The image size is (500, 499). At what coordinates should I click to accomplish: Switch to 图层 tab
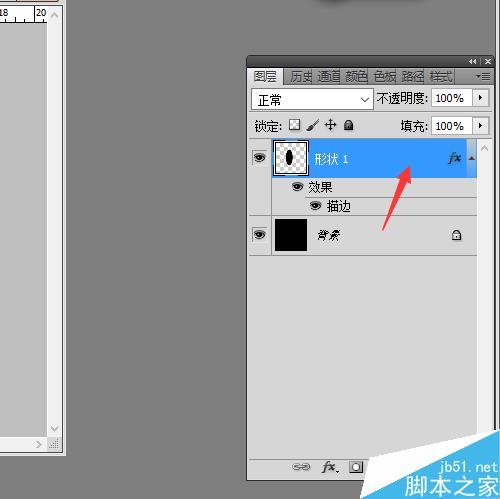click(265, 77)
